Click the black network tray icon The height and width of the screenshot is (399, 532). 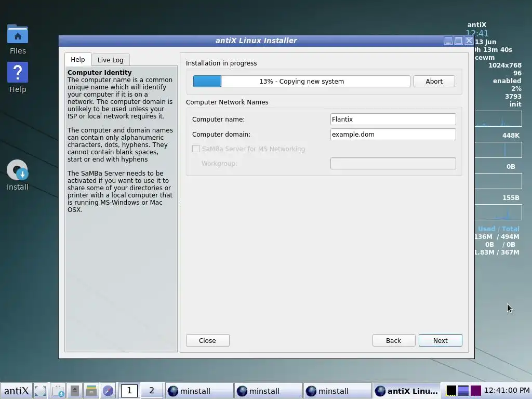[451, 391]
